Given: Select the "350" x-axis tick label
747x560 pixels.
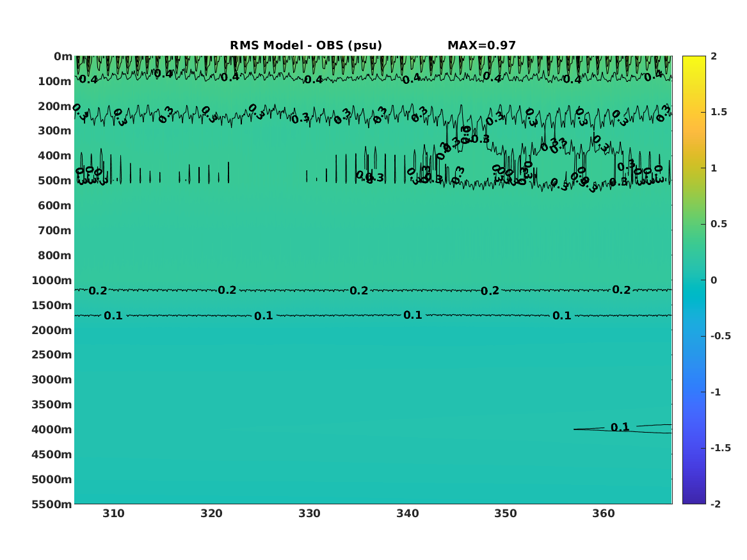Looking at the screenshot, I should coord(506,514).
